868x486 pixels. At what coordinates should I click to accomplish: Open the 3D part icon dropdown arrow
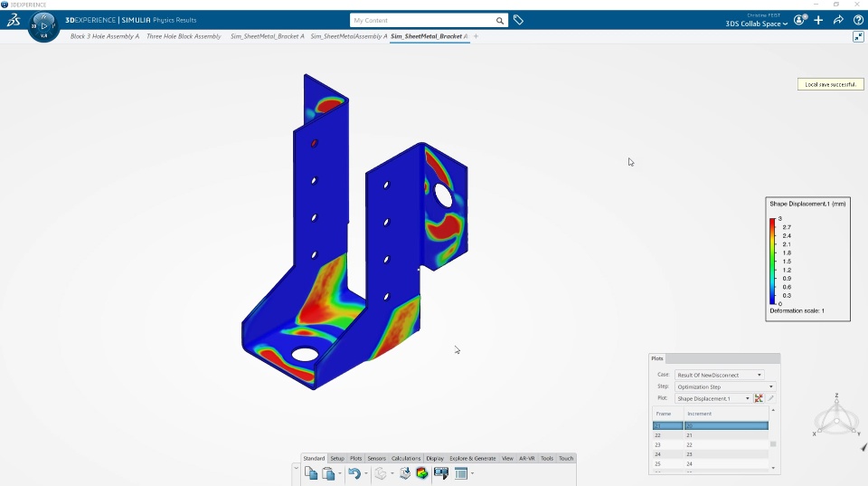click(392, 474)
